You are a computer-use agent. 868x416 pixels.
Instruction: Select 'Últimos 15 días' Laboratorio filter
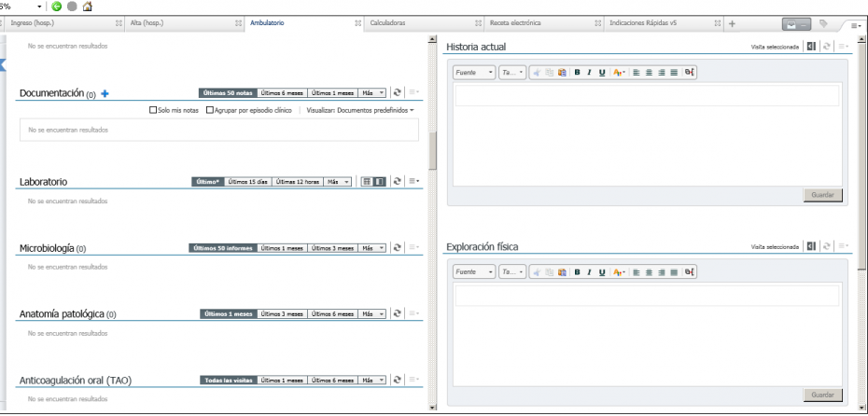[x=247, y=181]
